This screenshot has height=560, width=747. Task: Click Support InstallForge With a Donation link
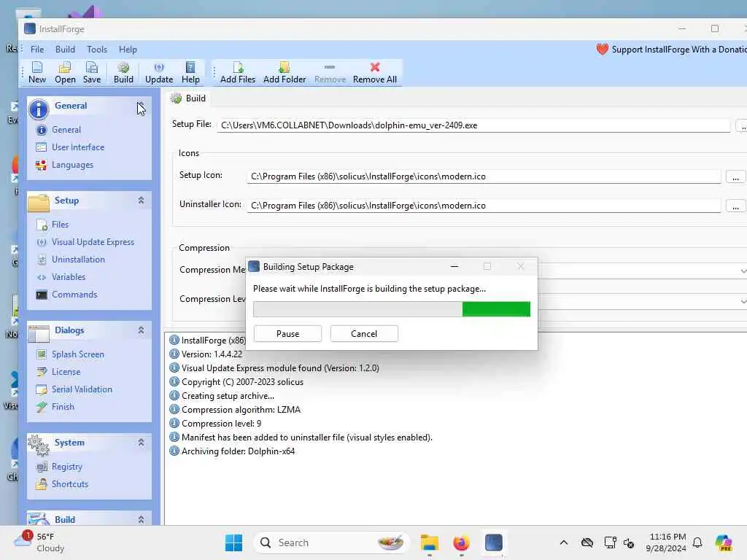(672, 50)
